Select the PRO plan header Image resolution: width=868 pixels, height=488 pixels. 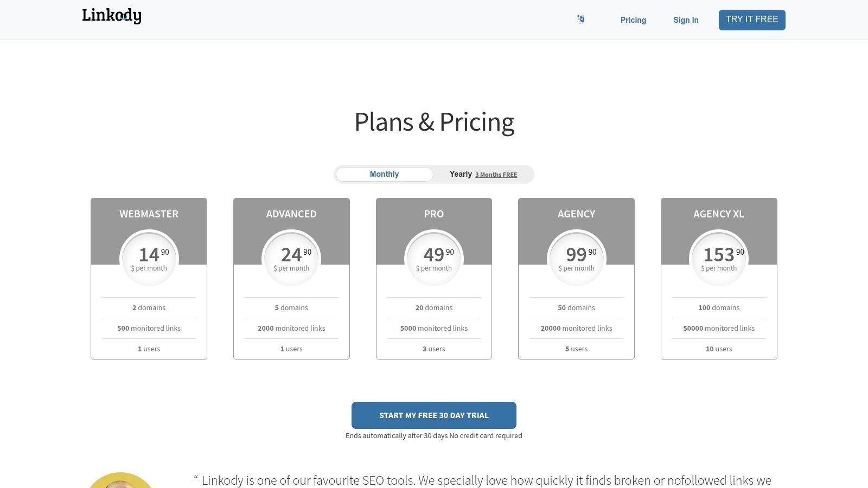click(434, 214)
